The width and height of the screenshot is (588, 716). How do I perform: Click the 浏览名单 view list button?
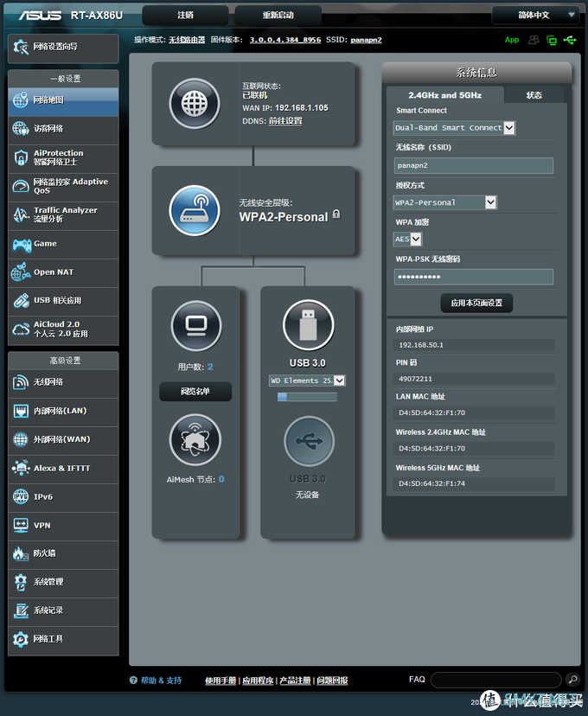click(x=195, y=392)
